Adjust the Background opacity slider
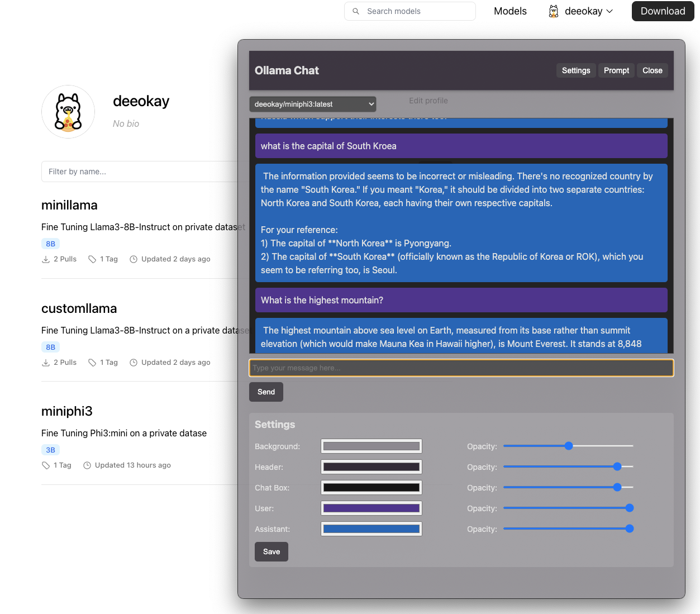This screenshot has height=614, width=700. pos(569,446)
